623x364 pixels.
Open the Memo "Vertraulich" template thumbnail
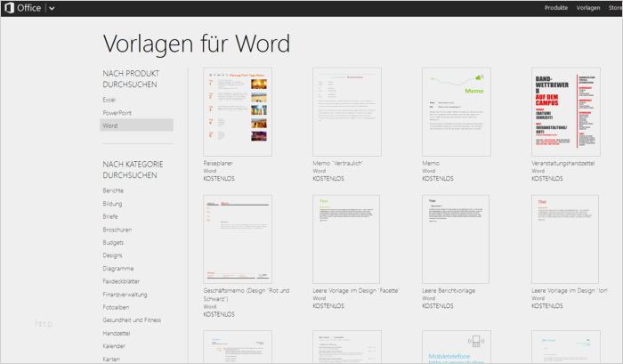(347, 112)
